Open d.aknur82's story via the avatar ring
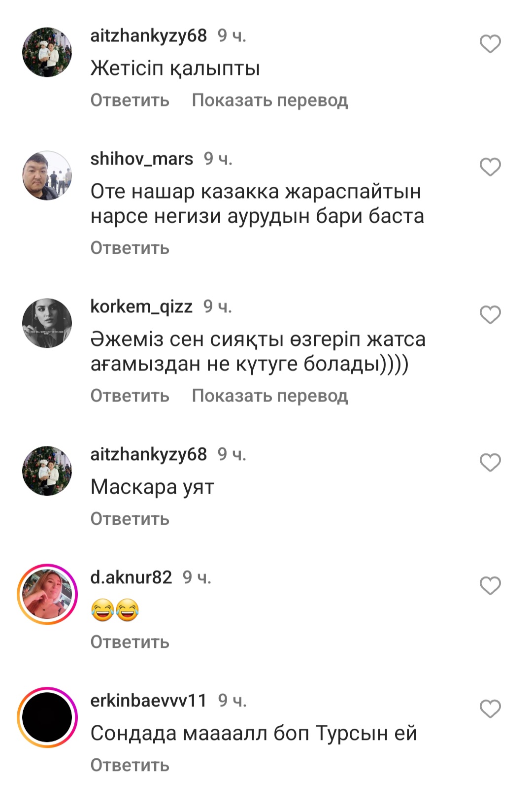Image resolution: width=532 pixels, height=809 pixels. coord(47,594)
